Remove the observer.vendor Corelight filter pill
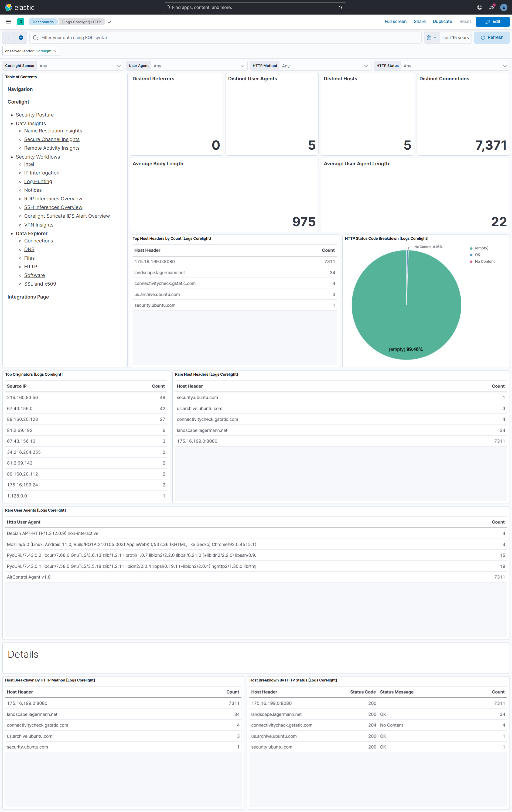This screenshot has width=512, height=812. (x=55, y=51)
